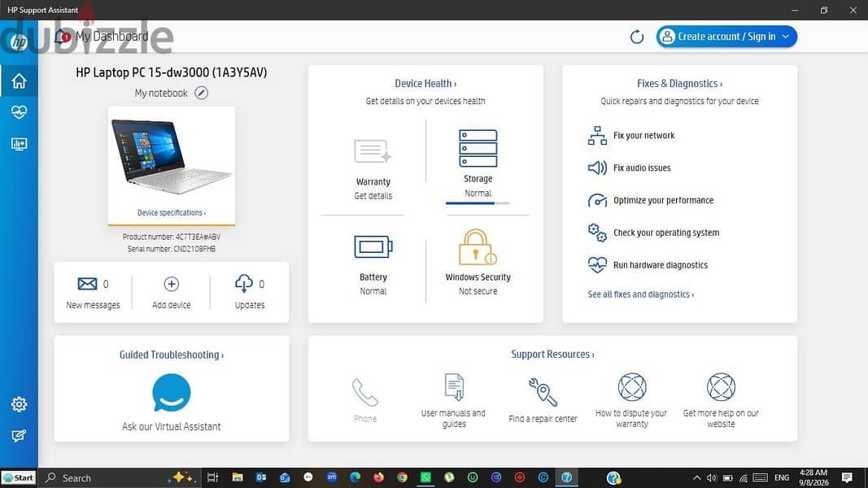This screenshot has height=488, width=868.
Task: Click the laptop product thumbnail
Action: pyautogui.click(x=171, y=156)
